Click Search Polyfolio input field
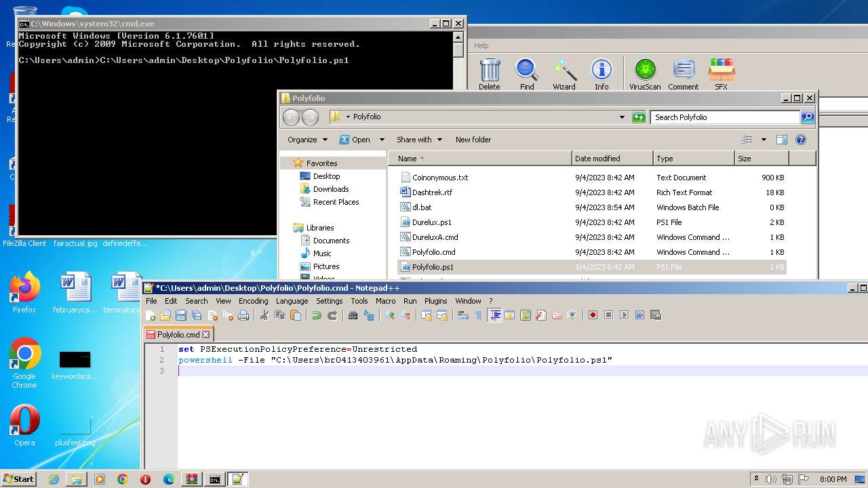The width and height of the screenshot is (868, 488). [725, 117]
